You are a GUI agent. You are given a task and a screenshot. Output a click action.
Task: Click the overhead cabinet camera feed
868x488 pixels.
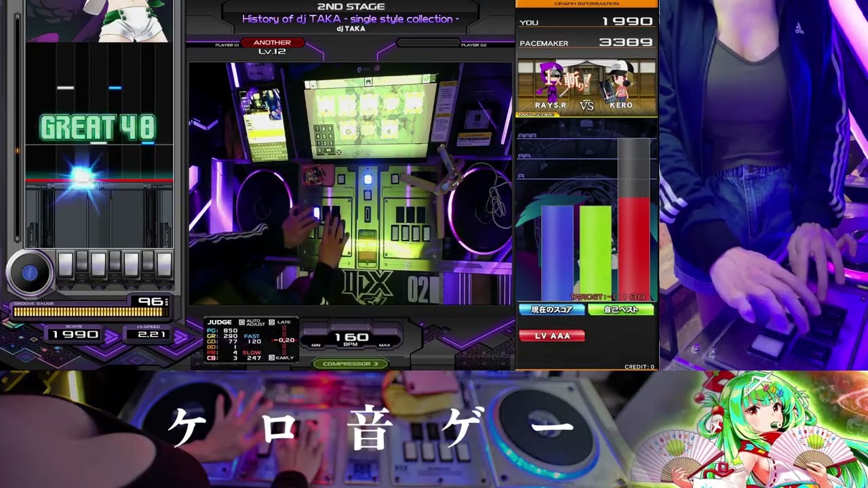(351, 183)
